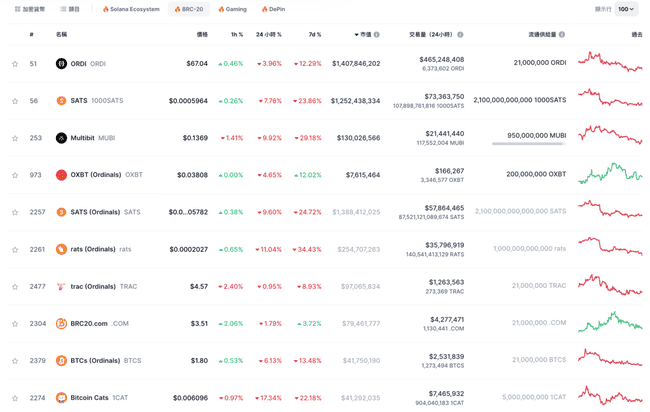
Task: Click the BTCs (Ordinals) logo
Action: [61, 361]
